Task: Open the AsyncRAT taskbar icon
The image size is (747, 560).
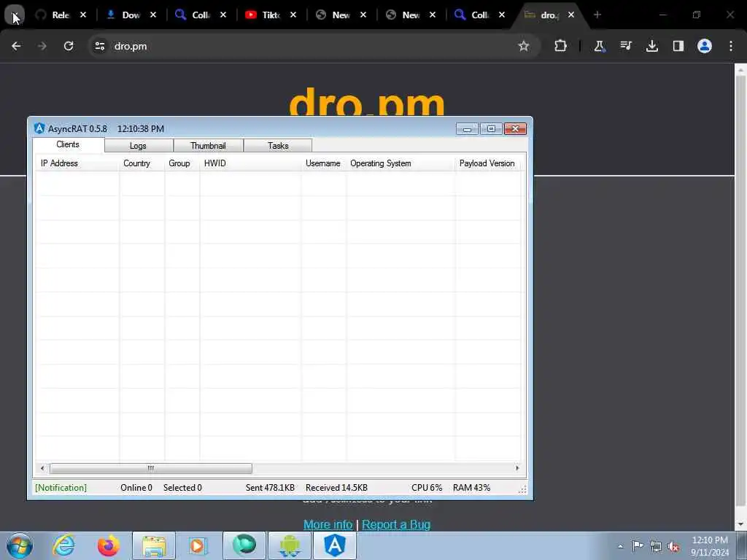Action: coord(335,545)
